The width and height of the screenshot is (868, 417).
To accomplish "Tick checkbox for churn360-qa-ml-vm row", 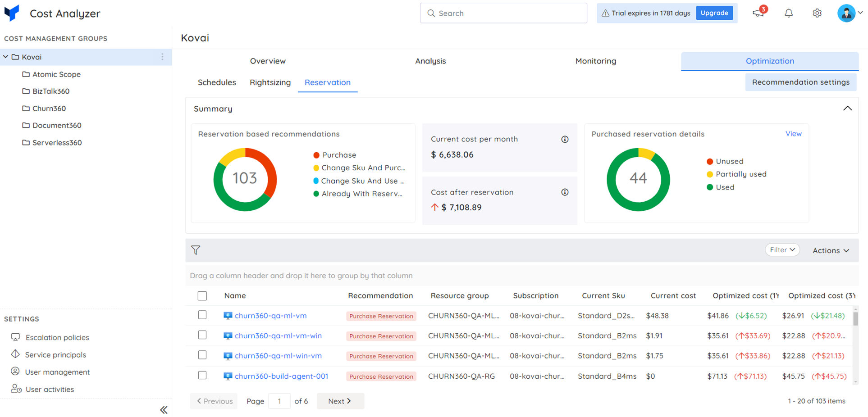I will 202,315.
